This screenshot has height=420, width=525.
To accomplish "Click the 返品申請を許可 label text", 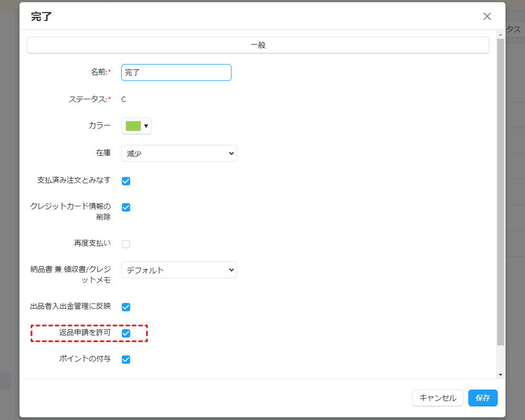I will (x=85, y=332).
